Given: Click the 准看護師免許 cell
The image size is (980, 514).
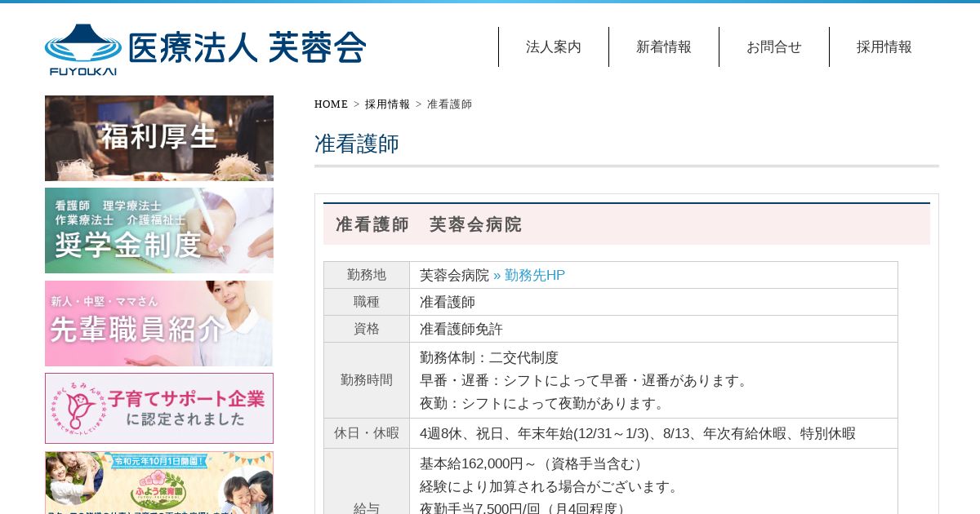Looking at the screenshot, I should [x=653, y=329].
